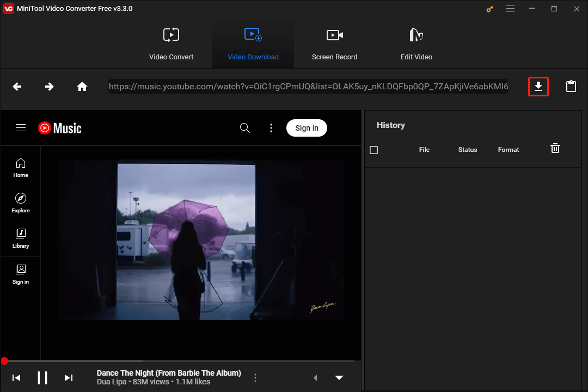588x392 pixels.
Task: Click the download arrow icon beside URL bar
Action: (538, 86)
